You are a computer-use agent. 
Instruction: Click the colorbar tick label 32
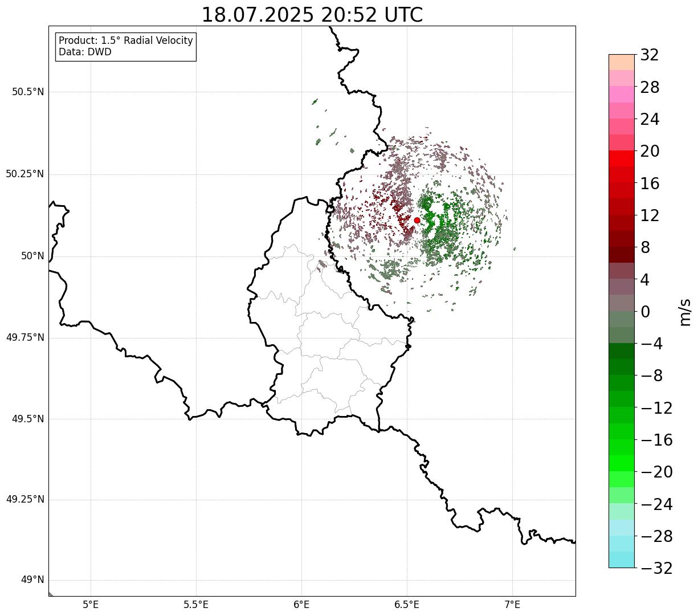[x=650, y=55]
